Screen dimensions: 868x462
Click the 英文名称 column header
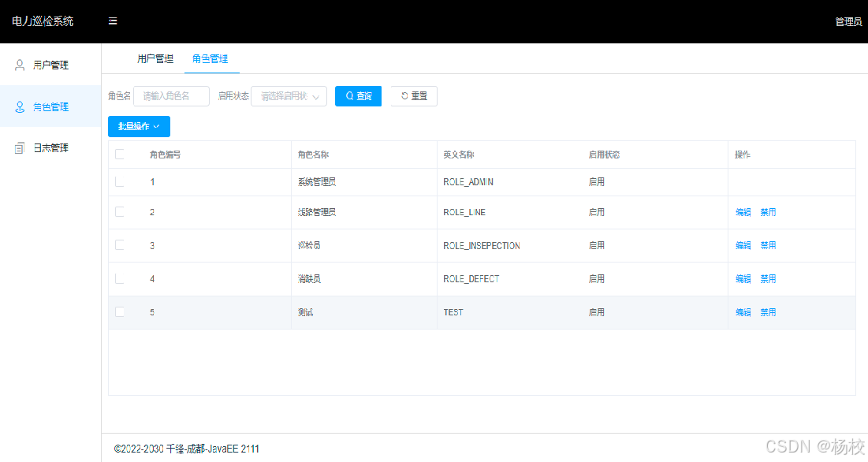tap(458, 155)
